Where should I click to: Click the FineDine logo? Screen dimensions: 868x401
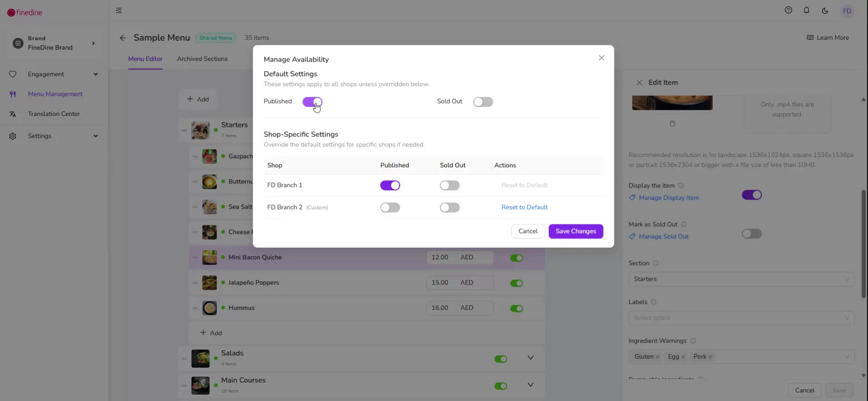pos(25,13)
